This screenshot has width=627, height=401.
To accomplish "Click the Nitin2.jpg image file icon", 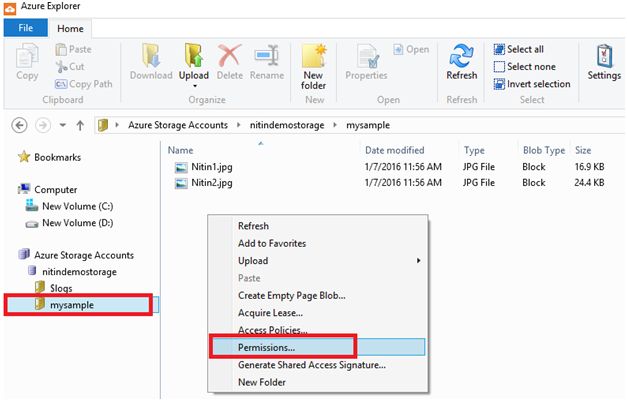I will click(181, 183).
